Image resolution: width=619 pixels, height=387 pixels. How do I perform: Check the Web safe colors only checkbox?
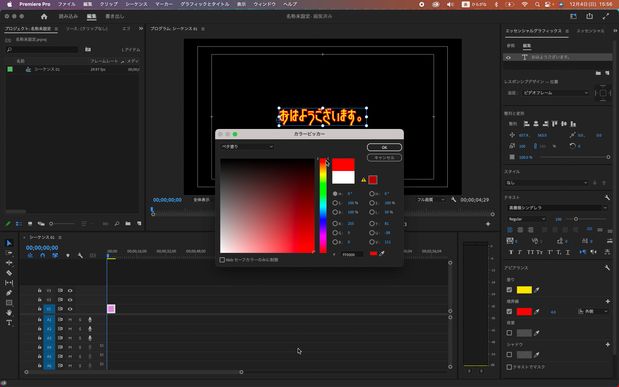pyautogui.click(x=222, y=259)
